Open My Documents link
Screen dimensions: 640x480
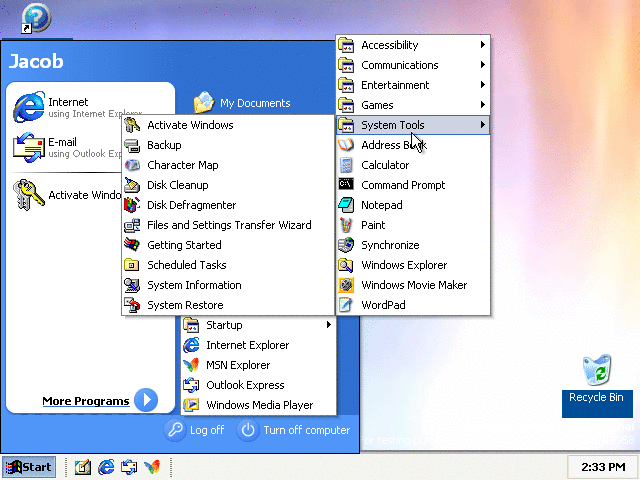point(242,103)
